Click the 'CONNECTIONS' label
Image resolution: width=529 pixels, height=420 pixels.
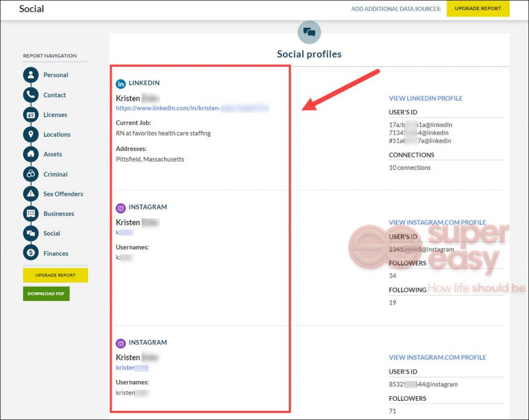coord(411,155)
